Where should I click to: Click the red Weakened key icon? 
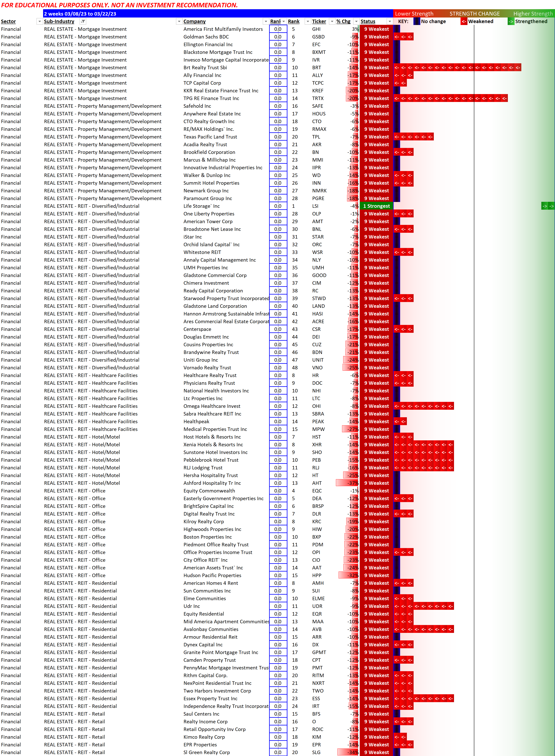coord(464,22)
